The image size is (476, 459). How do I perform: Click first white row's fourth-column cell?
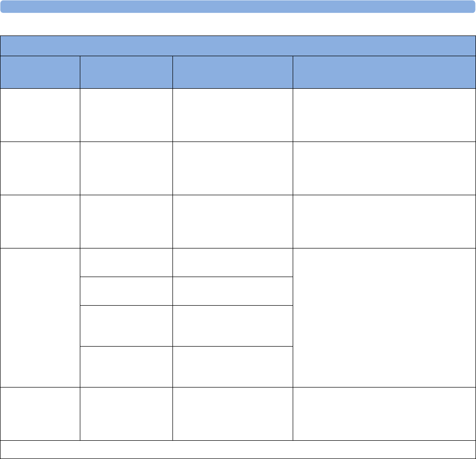pyautogui.click(x=384, y=115)
